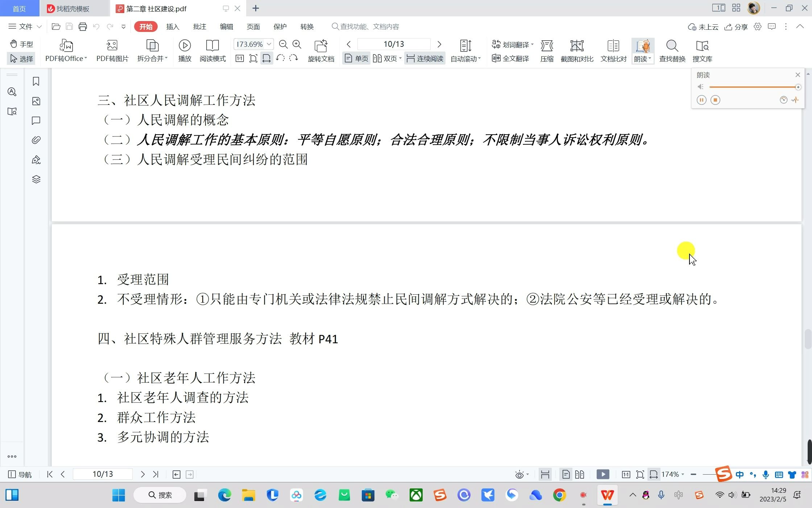The image size is (812, 508).
Task: Mute the read-aloud speaker
Action: pyautogui.click(x=700, y=86)
